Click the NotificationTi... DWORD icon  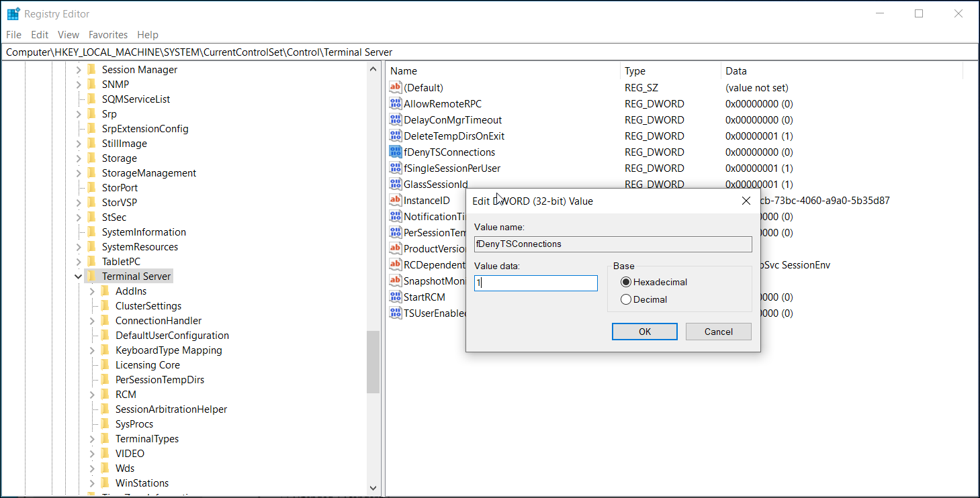(x=396, y=217)
